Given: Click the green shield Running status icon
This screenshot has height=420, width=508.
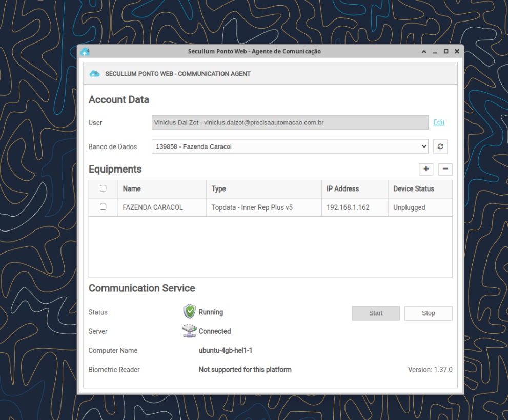Looking at the screenshot, I should (x=190, y=311).
